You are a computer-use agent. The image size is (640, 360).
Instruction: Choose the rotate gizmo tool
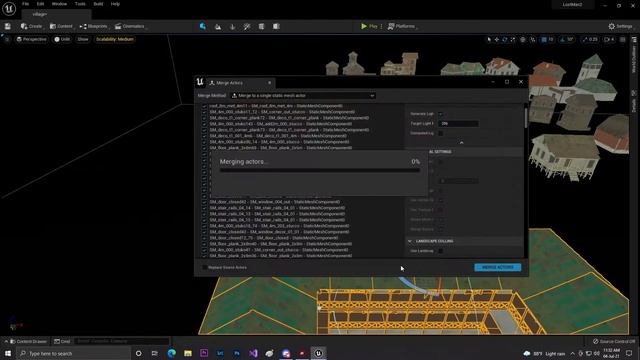point(505,40)
